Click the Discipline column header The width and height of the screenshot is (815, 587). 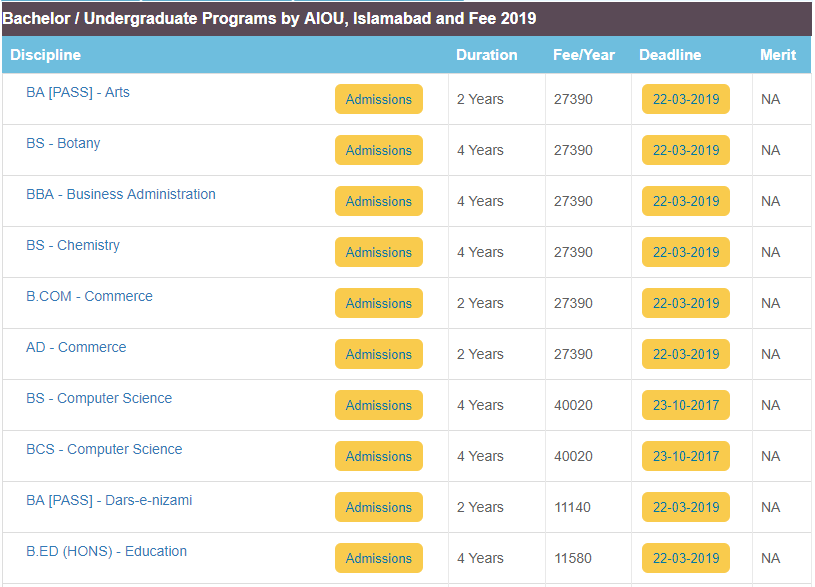click(45, 55)
